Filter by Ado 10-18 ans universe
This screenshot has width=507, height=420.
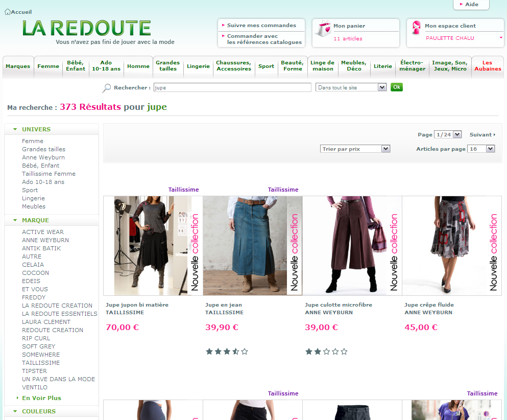click(x=43, y=182)
